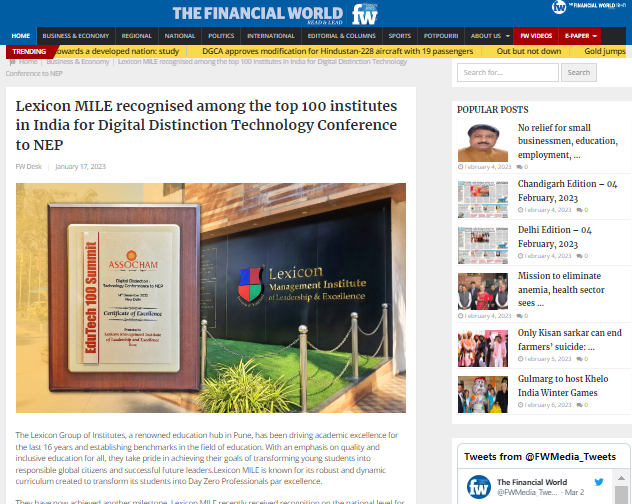Screen dimensions: 632x504
Task: Open the Lexicon ASSOCHAM article featured image
Action: [x=211, y=298]
